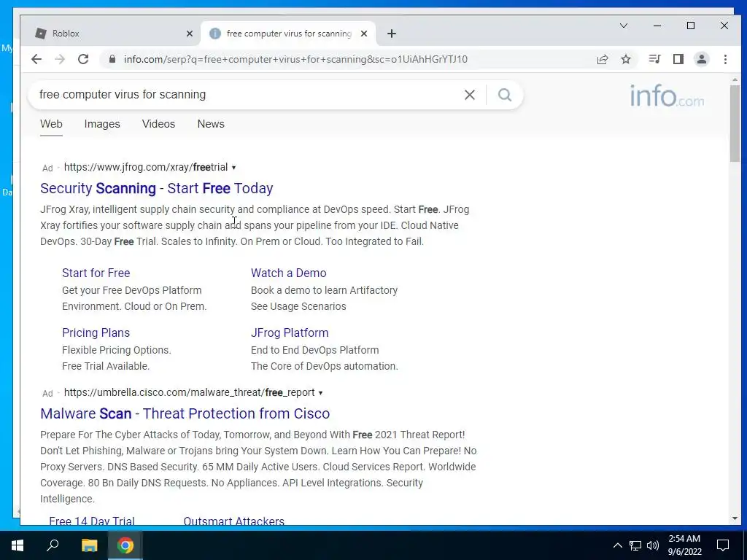
Task: Open the volume tray icon
Action: (653, 545)
